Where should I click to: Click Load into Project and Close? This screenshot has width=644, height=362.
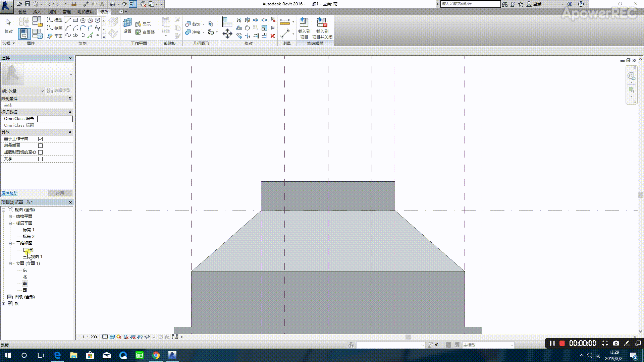tap(322, 28)
